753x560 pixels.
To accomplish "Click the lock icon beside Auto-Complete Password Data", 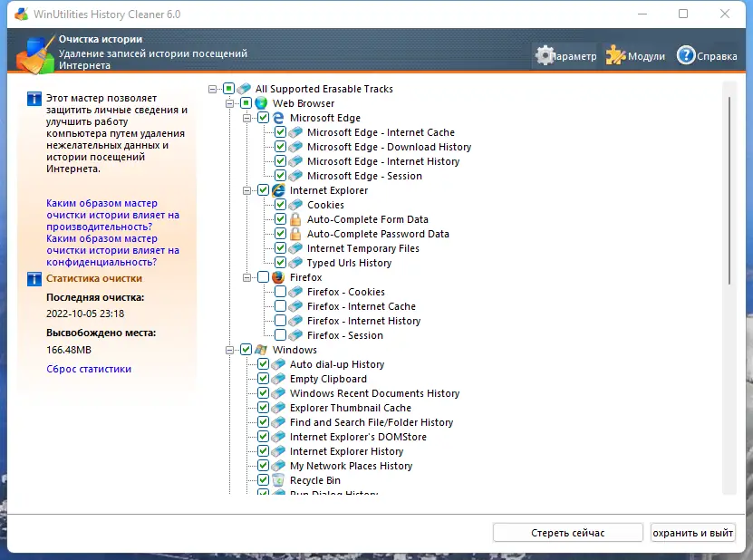I will pos(295,234).
